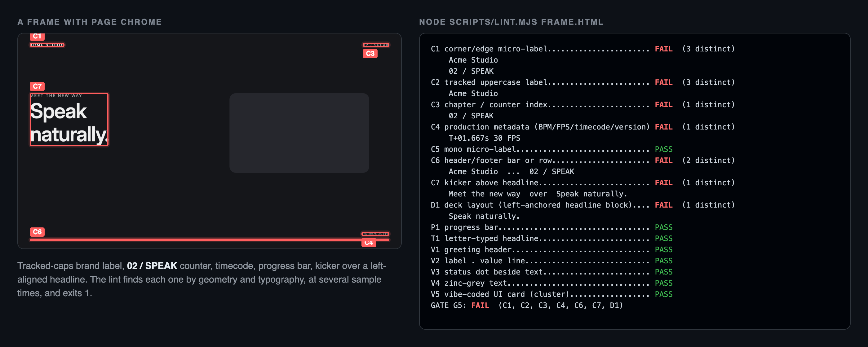Viewport: 868px width, 347px height.
Task: Click GATE G5: in the terminal
Action: click(449, 305)
